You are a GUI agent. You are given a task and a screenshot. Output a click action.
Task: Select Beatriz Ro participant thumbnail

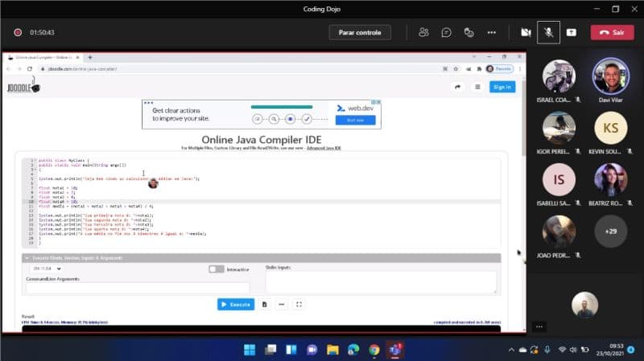coord(611,179)
